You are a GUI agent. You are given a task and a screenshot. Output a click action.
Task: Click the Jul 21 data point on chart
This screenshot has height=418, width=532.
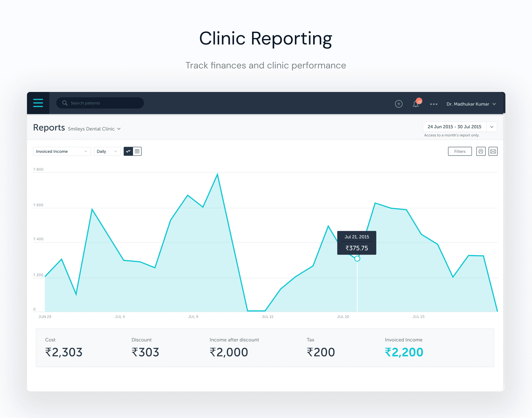point(357,259)
